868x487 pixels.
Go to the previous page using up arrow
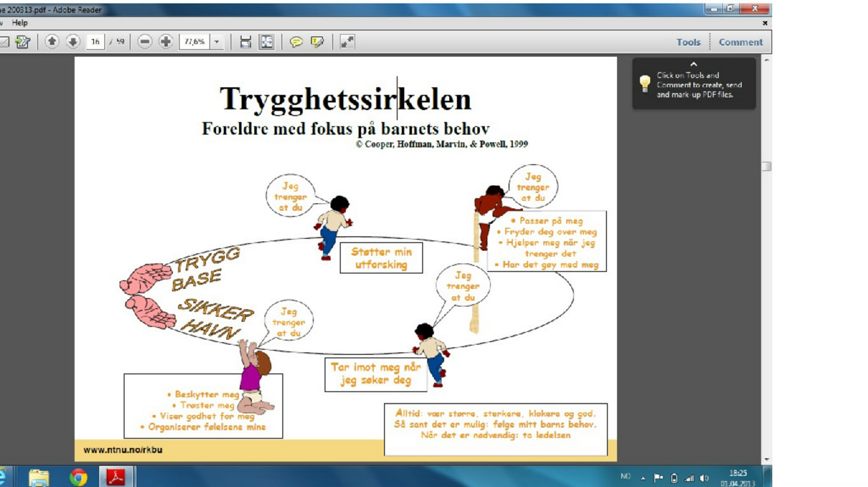52,42
